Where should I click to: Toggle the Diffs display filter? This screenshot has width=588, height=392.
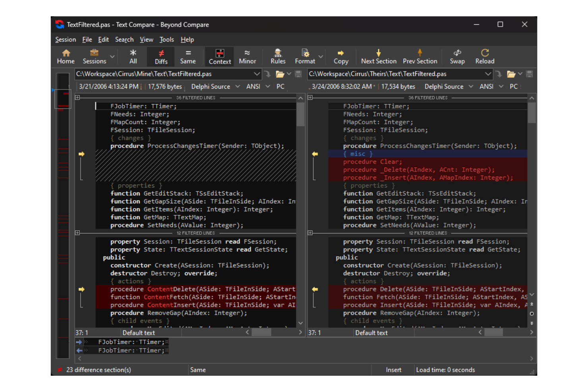pyautogui.click(x=161, y=56)
